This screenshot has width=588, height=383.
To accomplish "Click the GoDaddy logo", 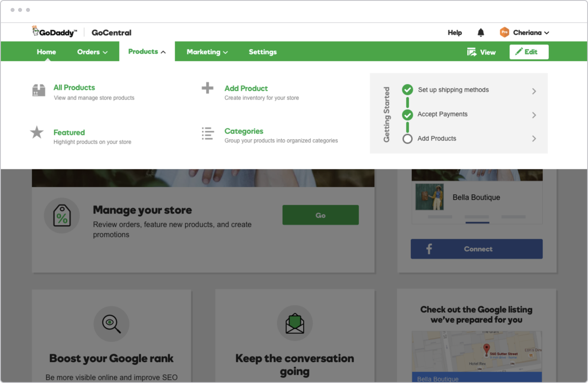I will coord(55,32).
